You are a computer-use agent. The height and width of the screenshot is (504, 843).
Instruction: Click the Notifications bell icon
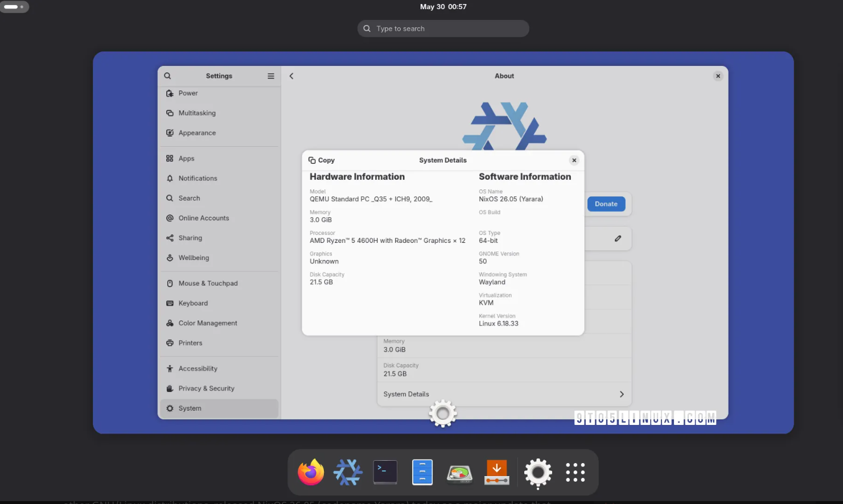point(170,179)
